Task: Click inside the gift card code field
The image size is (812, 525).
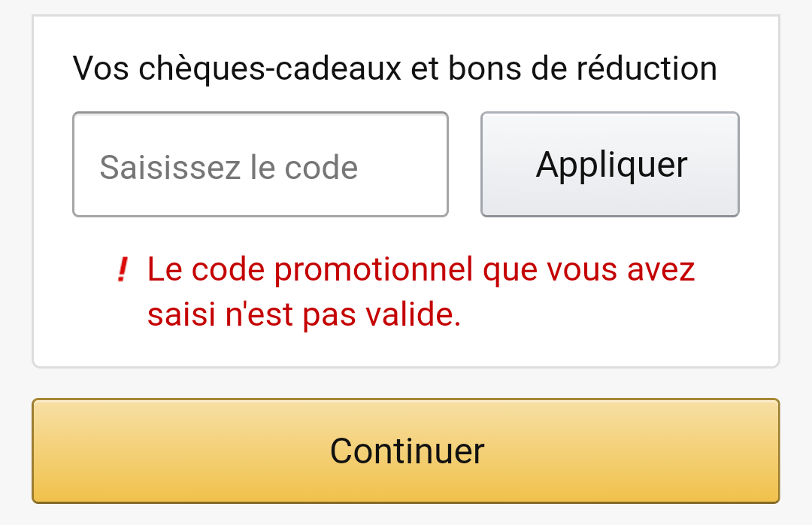Action: coord(260,165)
